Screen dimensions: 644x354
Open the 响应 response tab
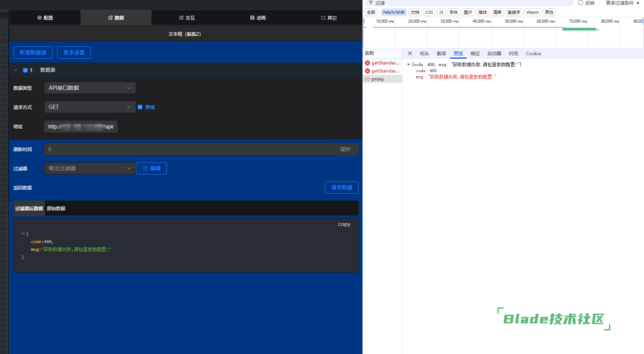tap(475, 54)
